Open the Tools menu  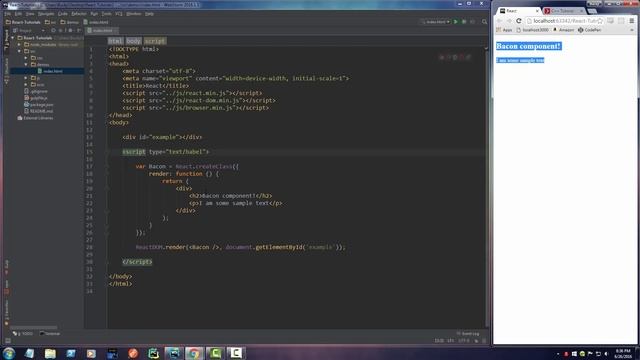click(x=107, y=14)
